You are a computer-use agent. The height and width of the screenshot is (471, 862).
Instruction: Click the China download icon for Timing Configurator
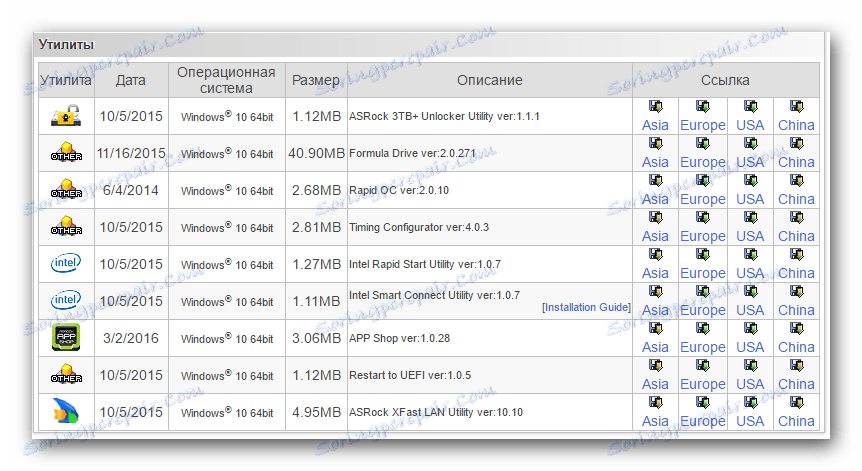pos(797,217)
